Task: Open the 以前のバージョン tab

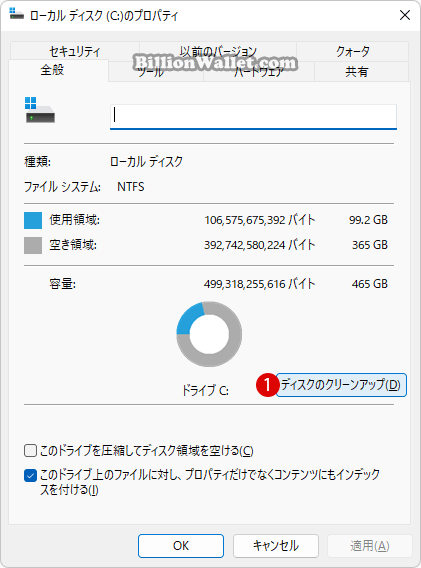Action: tap(218, 51)
